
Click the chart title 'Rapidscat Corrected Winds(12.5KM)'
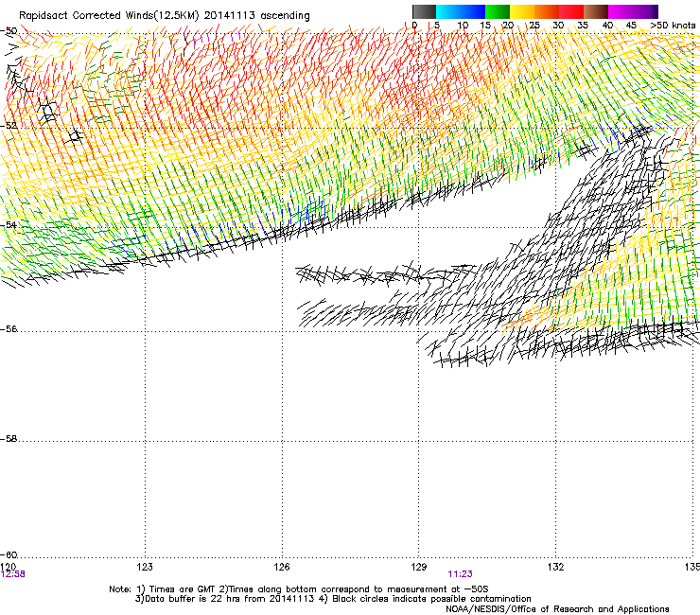pyautogui.click(x=109, y=15)
